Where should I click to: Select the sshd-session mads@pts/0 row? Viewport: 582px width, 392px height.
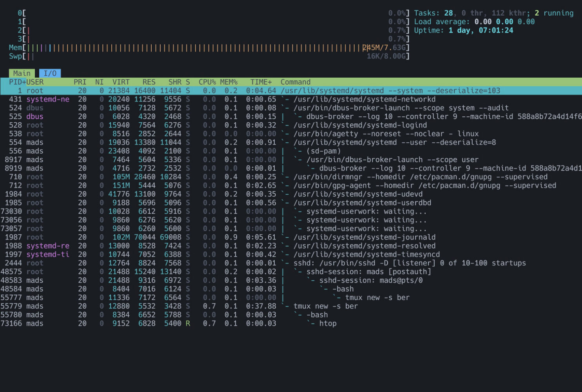tap(291, 280)
